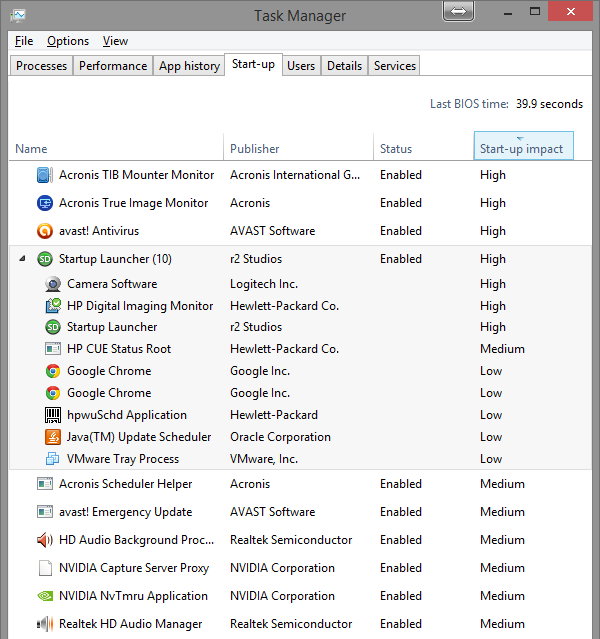Collapse the Startup Launcher (10) group
Image resolution: width=600 pixels, height=639 pixels.
(x=22, y=258)
